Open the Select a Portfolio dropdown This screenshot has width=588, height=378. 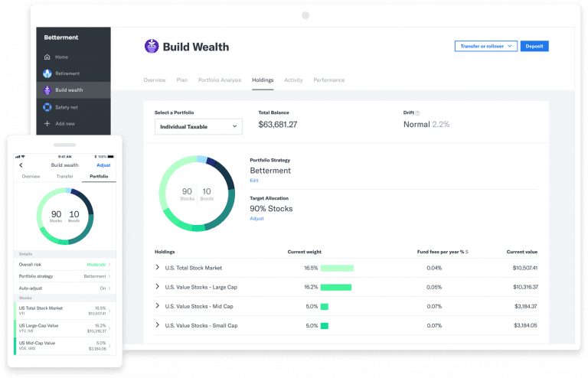198,126
